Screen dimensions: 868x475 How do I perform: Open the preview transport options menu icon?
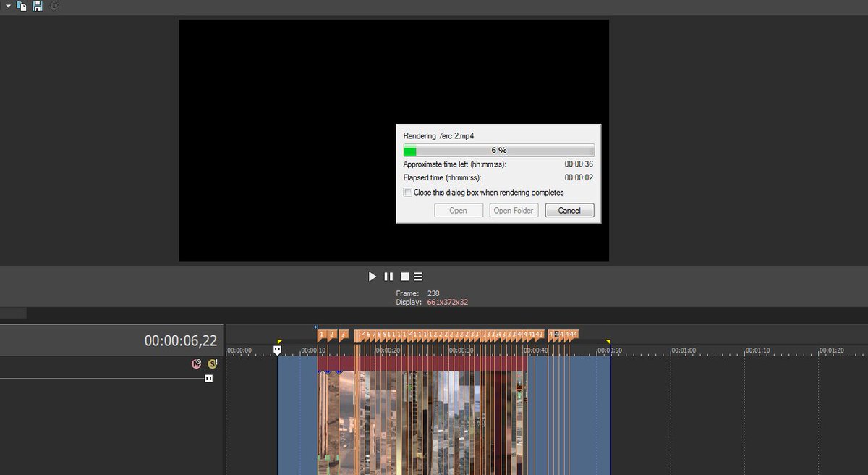419,277
